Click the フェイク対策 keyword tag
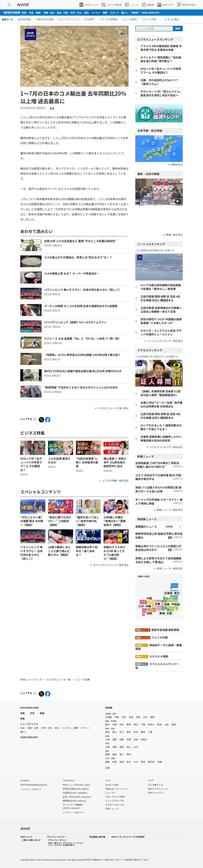Viewport: 203px width, 868px height. pyautogui.click(x=150, y=19)
